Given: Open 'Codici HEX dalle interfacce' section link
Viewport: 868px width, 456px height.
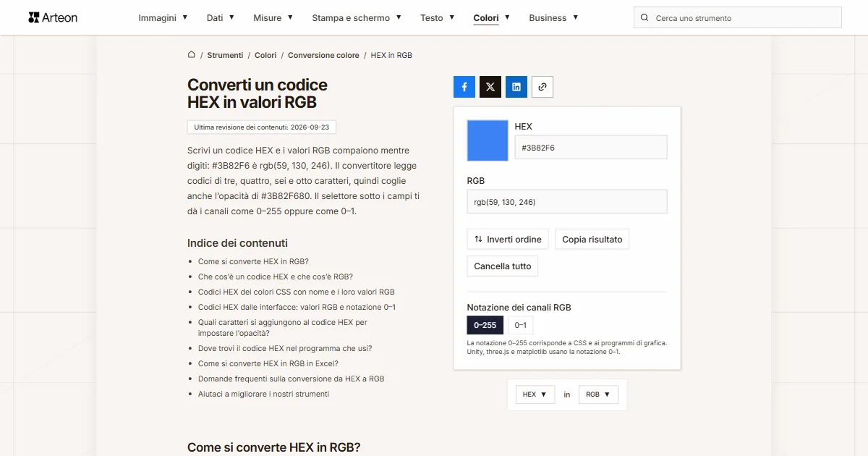Looking at the screenshot, I should 297,307.
